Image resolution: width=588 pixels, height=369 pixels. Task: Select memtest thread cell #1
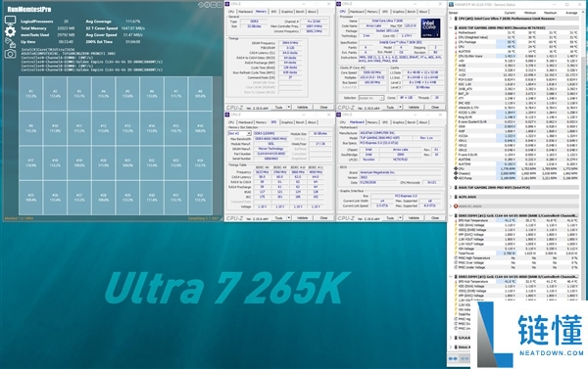(x=30, y=94)
